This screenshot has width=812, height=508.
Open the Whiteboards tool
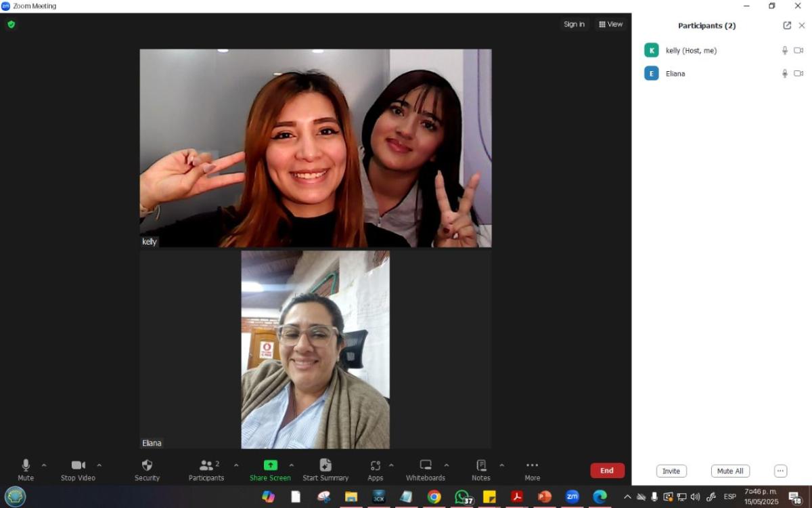[426, 465]
